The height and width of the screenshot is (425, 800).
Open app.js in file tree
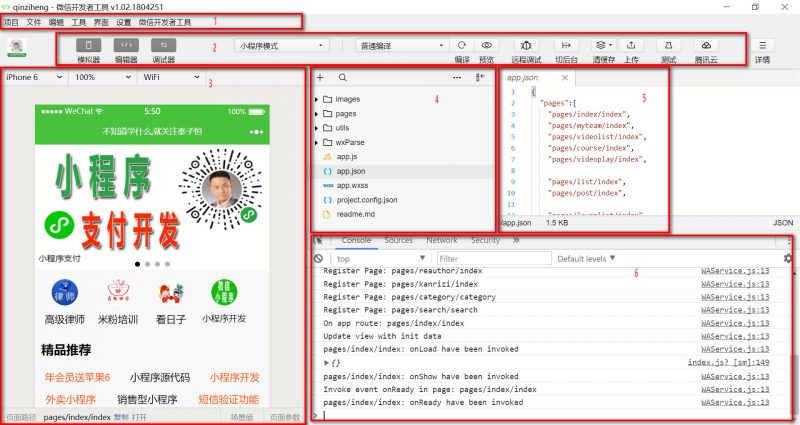[347, 157]
